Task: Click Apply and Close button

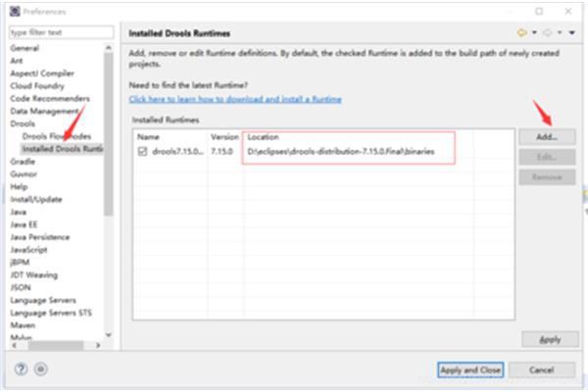Action: coord(470,369)
